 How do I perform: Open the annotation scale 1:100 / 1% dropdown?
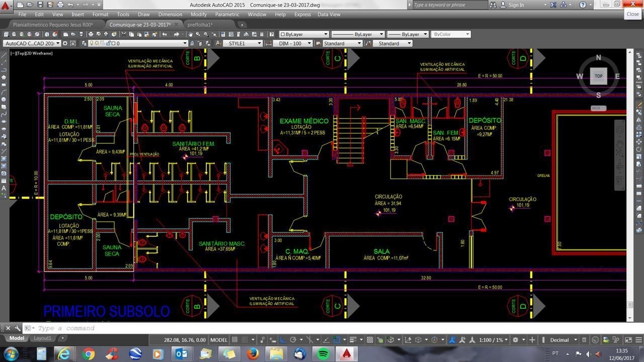click(x=493, y=340)
